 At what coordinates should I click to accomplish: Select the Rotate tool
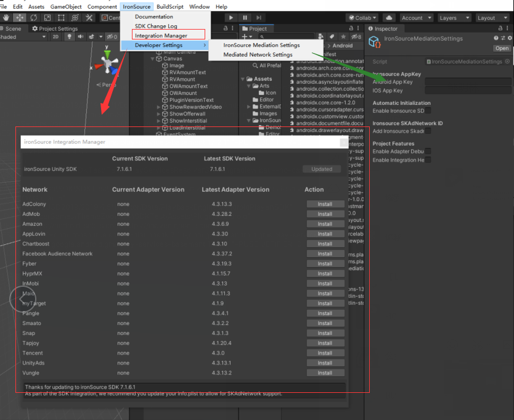pos(33,18)
